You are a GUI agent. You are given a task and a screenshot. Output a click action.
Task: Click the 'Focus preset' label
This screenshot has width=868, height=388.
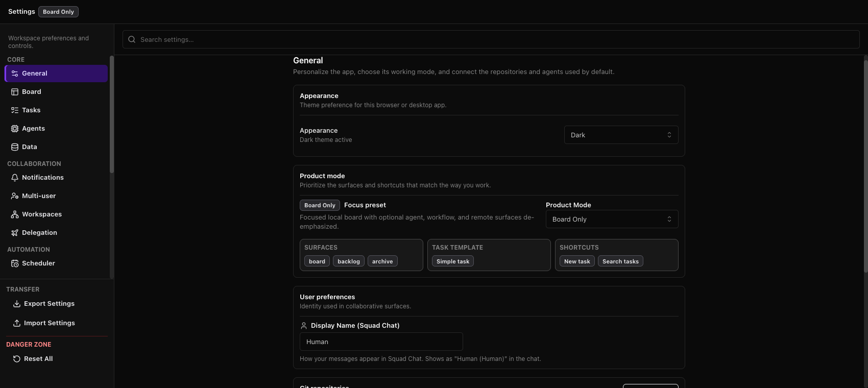(x=365, y=205)
